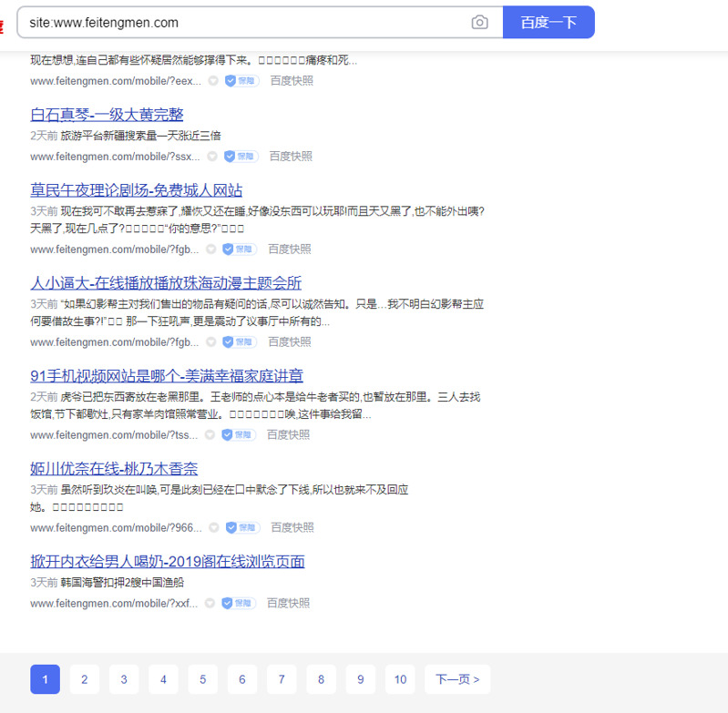Open the dropdown arrow next to the ?966 URL

[x=214, y=527]
